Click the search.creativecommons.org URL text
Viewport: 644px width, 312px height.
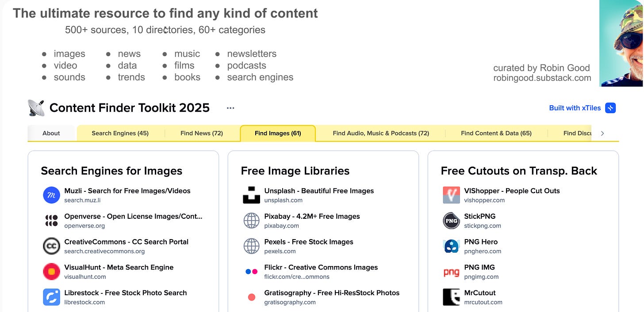pos(104,251)
